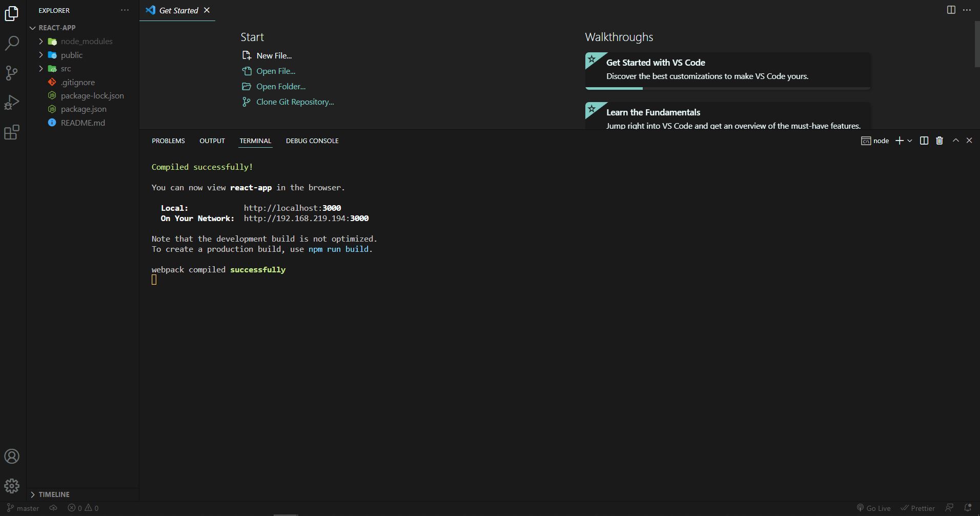The height and width of the screenshot is (516, 980).
Task: Open README.md file
Action: point(83,123)
